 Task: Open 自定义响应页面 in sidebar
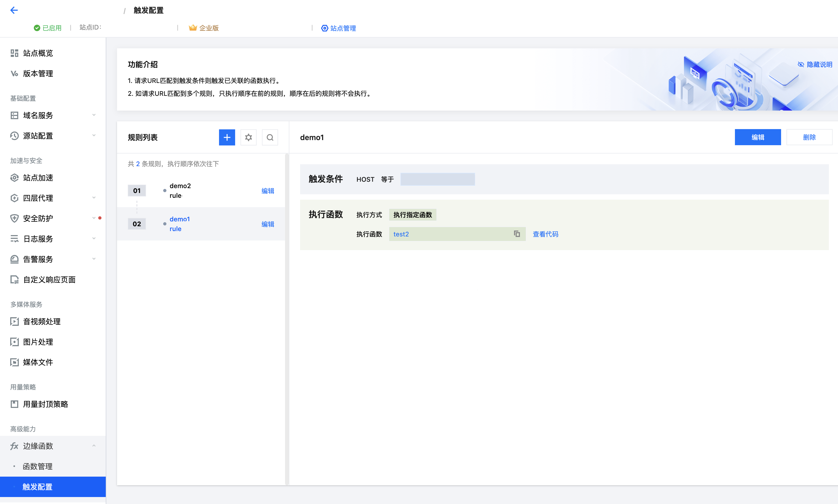(49, 280)
